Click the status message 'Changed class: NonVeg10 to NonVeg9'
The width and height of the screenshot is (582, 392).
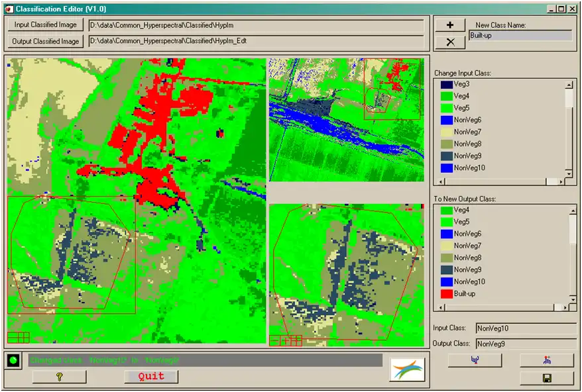click(104, 360)
